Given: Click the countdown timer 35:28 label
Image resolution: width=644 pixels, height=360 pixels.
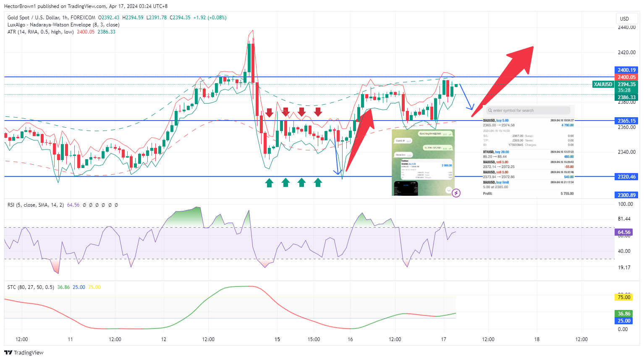Looking at the screenshot, I should pos(624,90).
